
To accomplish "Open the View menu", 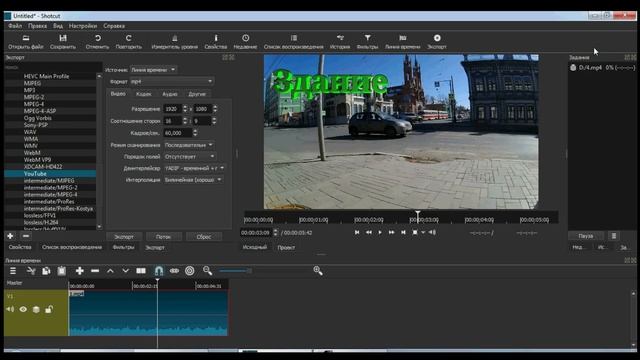I will point(58,26).
